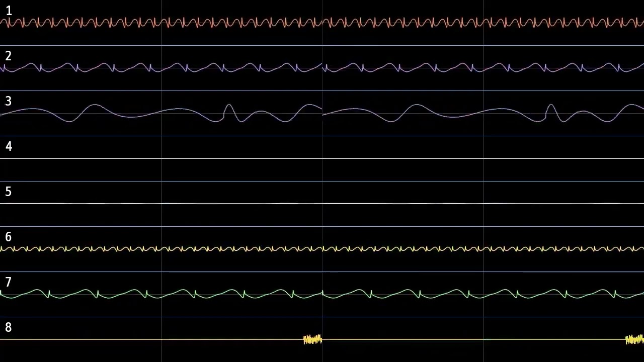Click the red waveform in channel 1
The width and height of the screenshot is (644, 362).
coord(322,23)
